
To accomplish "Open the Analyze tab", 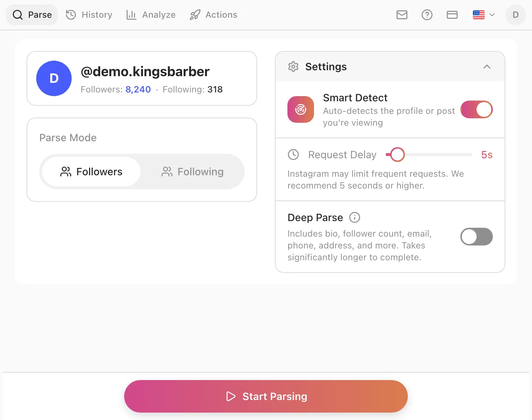I will coord(151,15).
